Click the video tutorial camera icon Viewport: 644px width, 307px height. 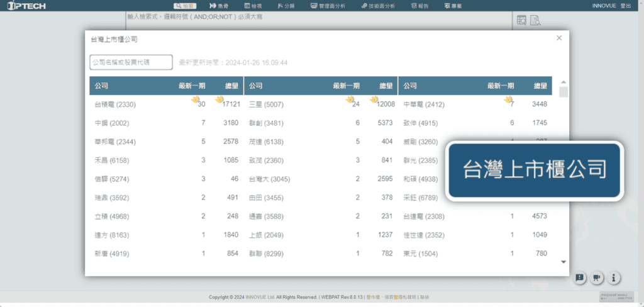pos(597,277)
